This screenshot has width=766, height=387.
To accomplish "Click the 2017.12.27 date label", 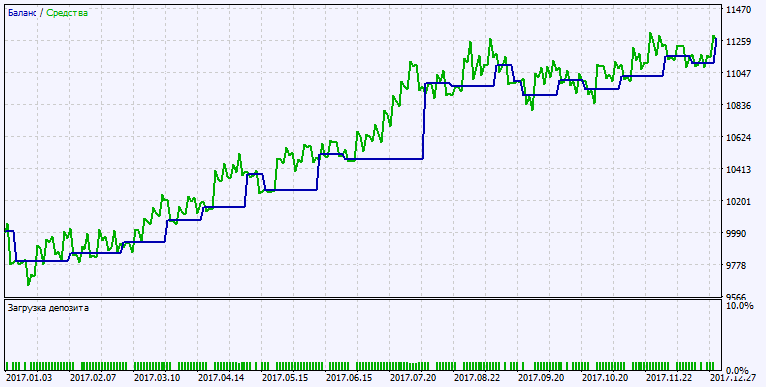I will 733,378.
